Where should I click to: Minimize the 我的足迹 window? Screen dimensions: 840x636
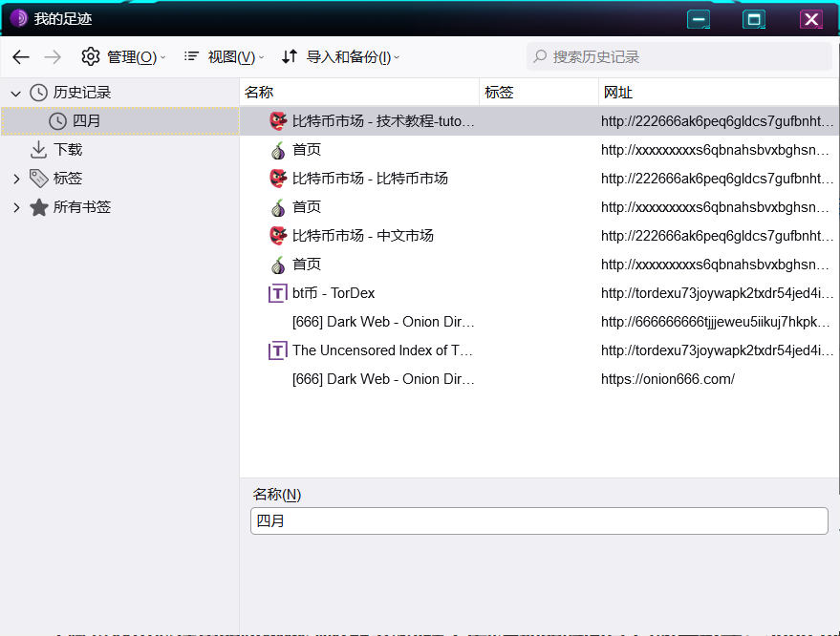[699, 20]
